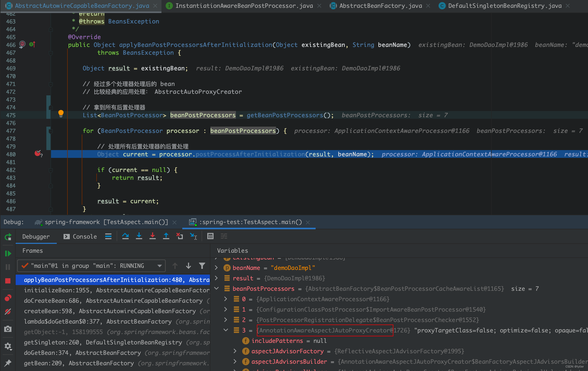Viewport: 588px width, 371px height.
Task: Select the getBean:209 stack frame
Action: pyautogui.click(x=113, y=363)
